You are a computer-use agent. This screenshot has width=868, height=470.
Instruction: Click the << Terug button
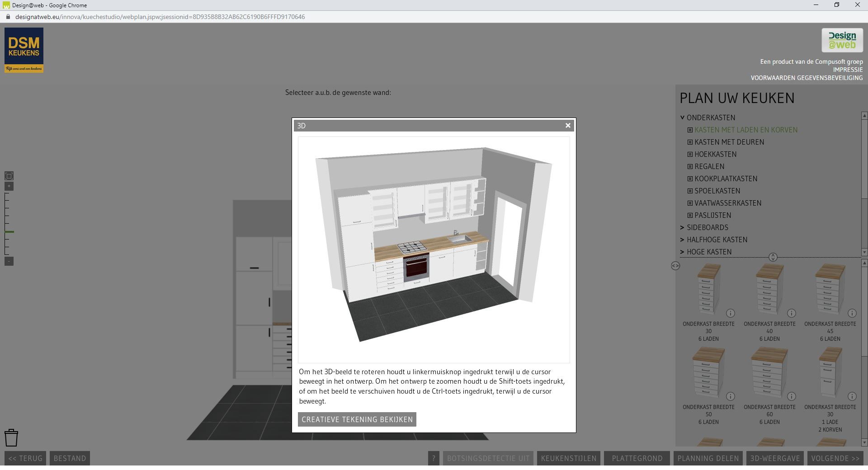25,458
